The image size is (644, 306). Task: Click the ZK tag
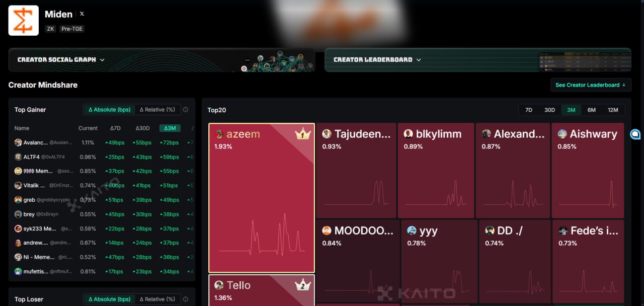(x=50, y=29)
